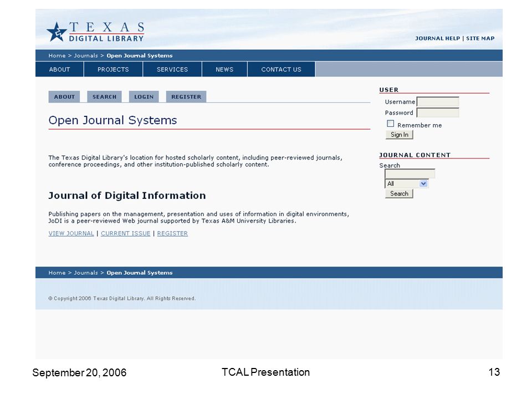Open the SITE MAP link

click(480, 38)
